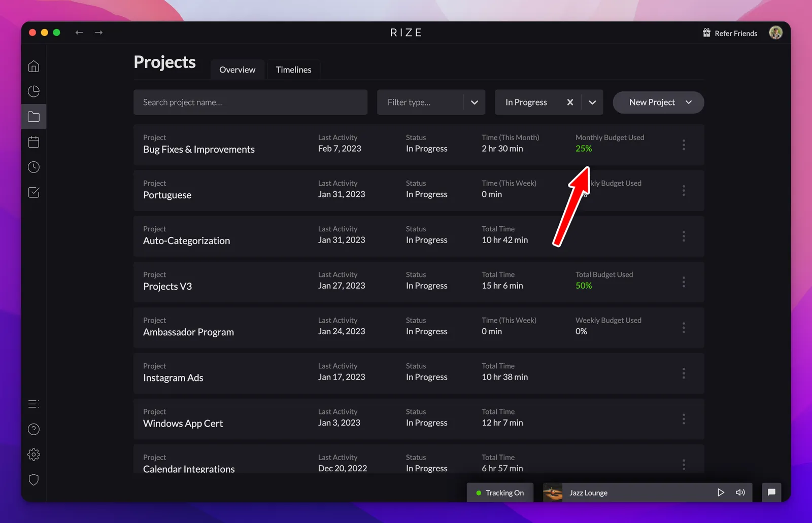Open the calendar icon in sidebar
The width and height of the screenshot is (812, 523).
coord(33,142)
